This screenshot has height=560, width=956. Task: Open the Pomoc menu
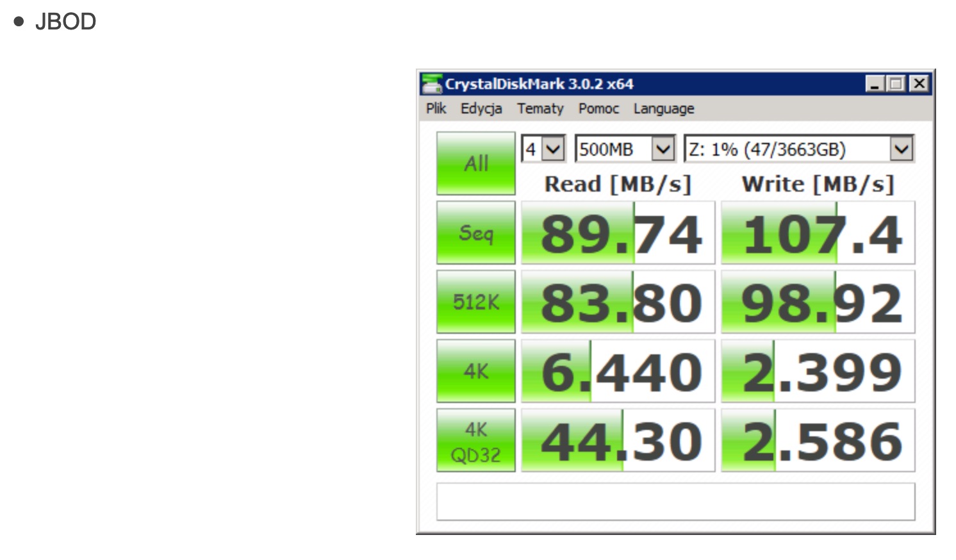598,108
